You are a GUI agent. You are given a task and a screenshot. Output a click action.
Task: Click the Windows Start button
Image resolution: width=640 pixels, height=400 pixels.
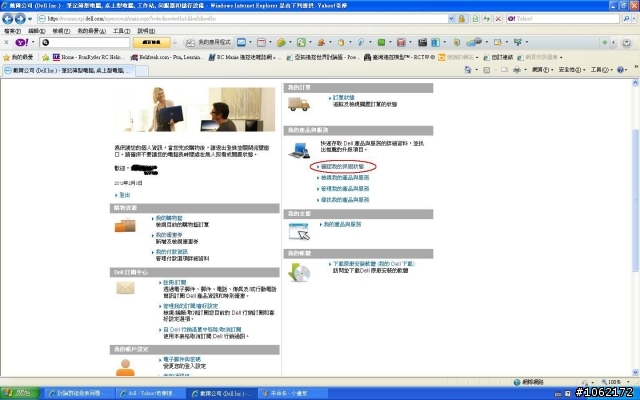click(20, 393)
